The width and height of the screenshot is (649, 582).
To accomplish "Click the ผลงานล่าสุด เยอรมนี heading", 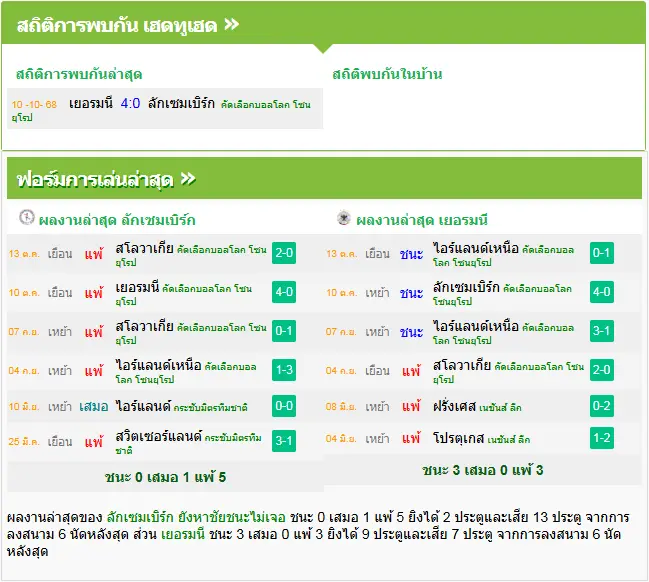I will pos(422,220).
